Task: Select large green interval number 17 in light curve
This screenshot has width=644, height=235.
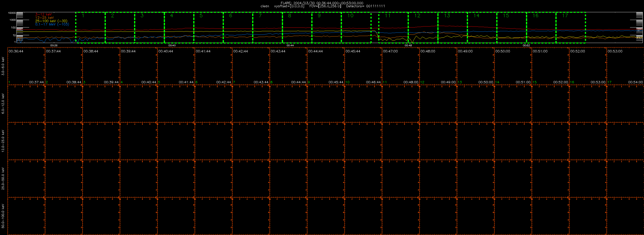Action: pyautogui.click(x=565, y=15)
